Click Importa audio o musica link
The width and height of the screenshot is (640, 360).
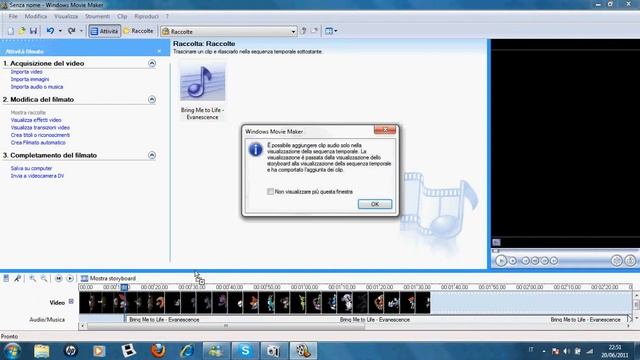(x=37, y=87)
